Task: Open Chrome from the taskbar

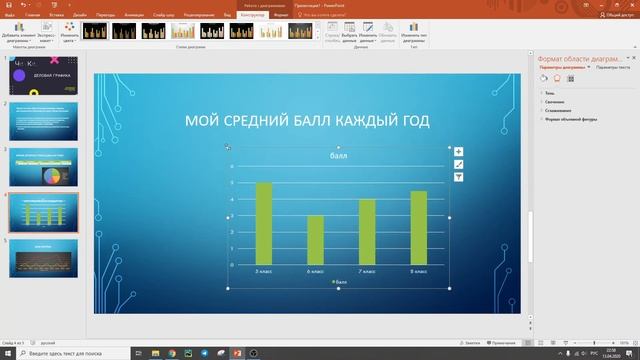Action: [172, 353]
